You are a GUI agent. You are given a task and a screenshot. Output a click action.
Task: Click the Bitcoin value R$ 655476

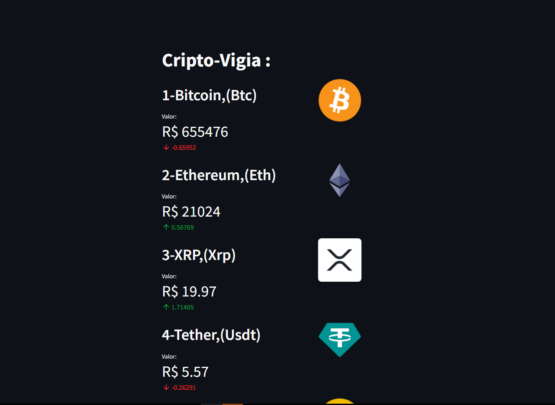point(195,132)
